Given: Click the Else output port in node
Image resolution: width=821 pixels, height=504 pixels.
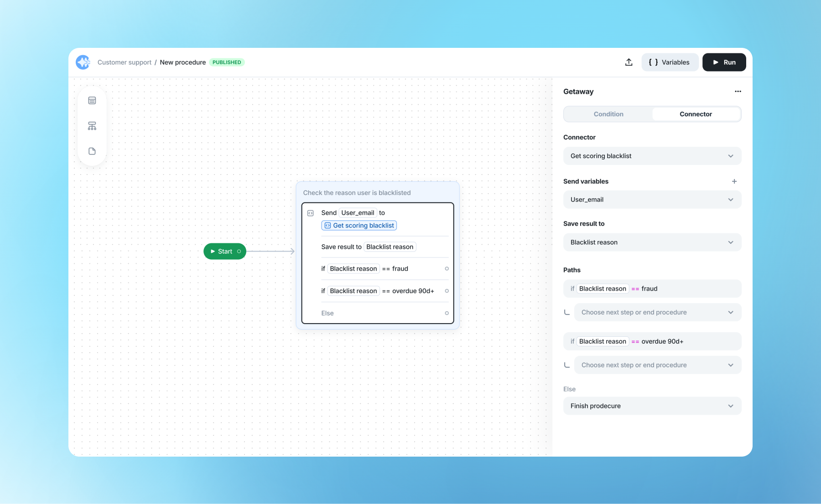Looking at the screenshot, I should tap(447, 314).
